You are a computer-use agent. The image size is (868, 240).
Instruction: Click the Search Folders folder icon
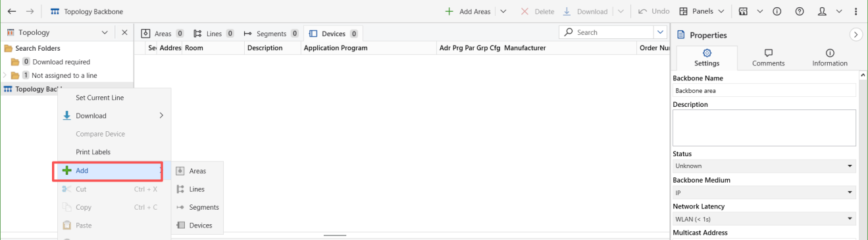(9, 48)
